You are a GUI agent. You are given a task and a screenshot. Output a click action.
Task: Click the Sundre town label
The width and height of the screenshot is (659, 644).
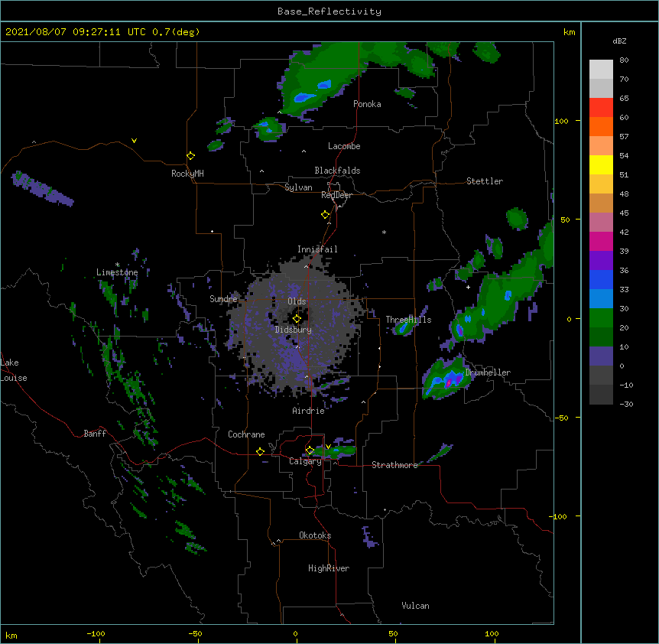(223, 299)
